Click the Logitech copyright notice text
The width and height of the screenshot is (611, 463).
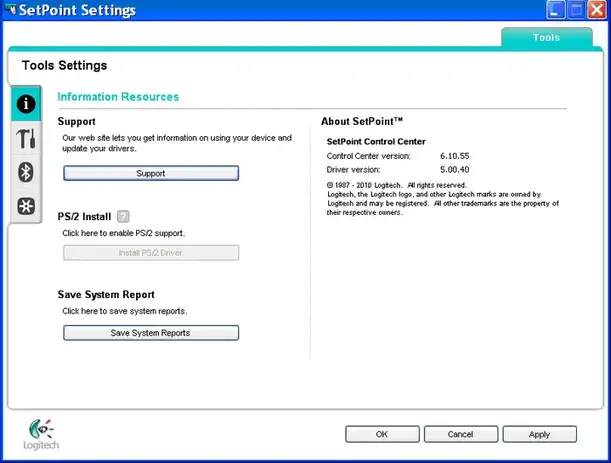[443, 199]
